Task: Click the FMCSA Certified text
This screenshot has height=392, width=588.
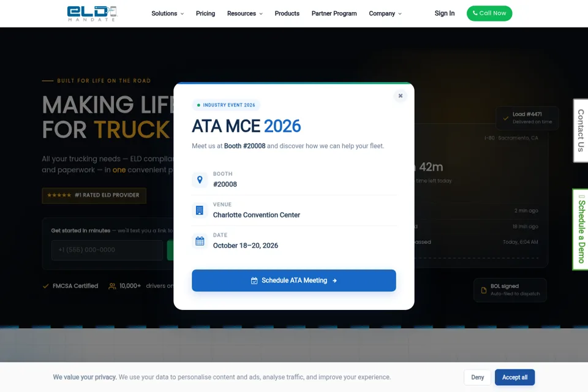Action: coord(75,286)
